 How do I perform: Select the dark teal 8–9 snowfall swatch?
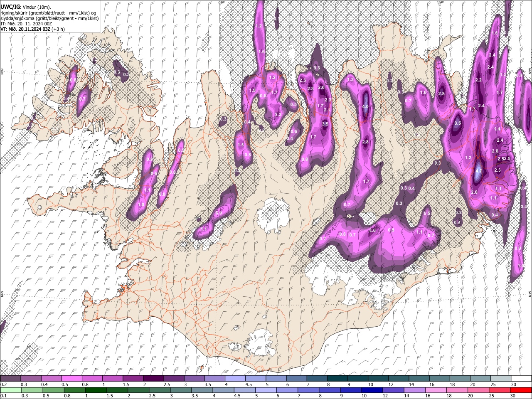(x=337, y=379)
